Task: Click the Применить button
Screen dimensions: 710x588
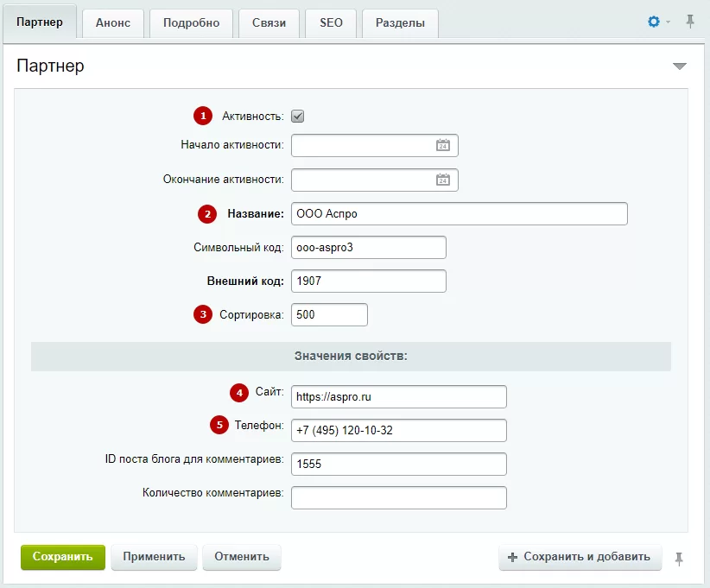Action: (x=154, y=557)
